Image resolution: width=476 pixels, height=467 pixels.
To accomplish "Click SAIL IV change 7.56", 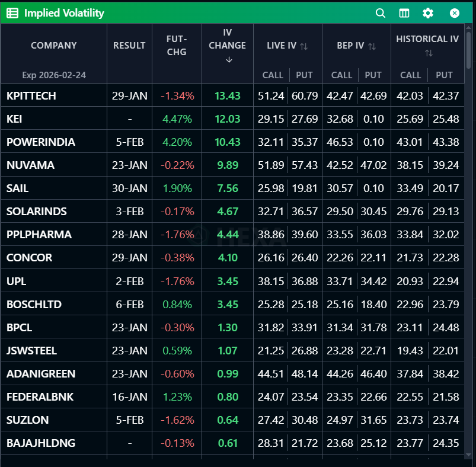I will coord(228,188).
